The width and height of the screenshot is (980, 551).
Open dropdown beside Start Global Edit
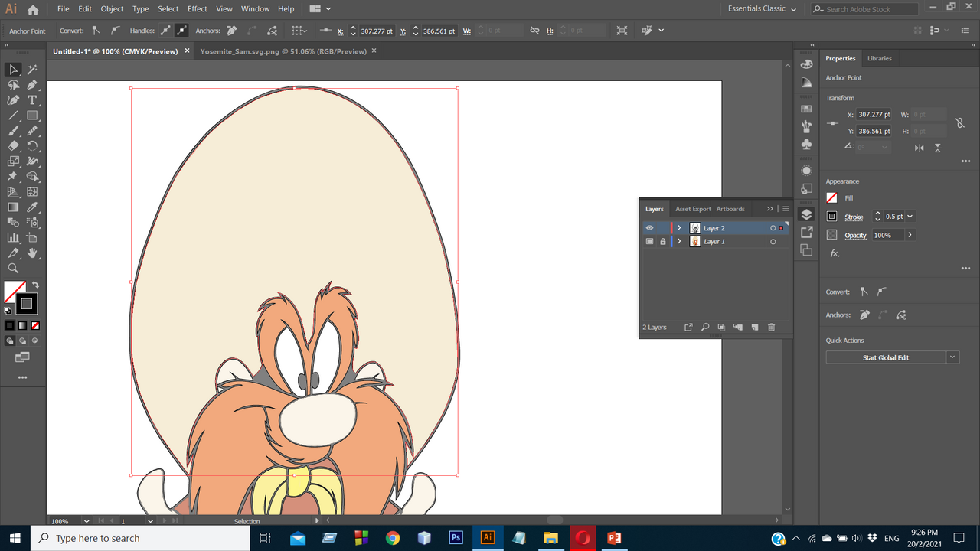(952, 357)
